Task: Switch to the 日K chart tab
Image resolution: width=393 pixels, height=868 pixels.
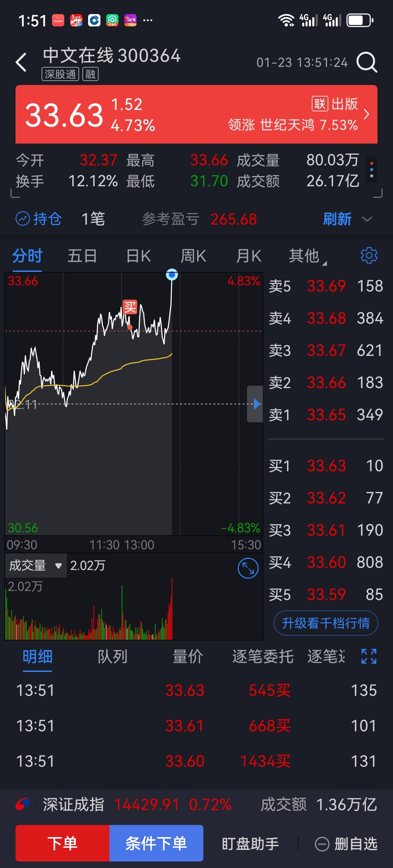Action: (x=138, y=256)
